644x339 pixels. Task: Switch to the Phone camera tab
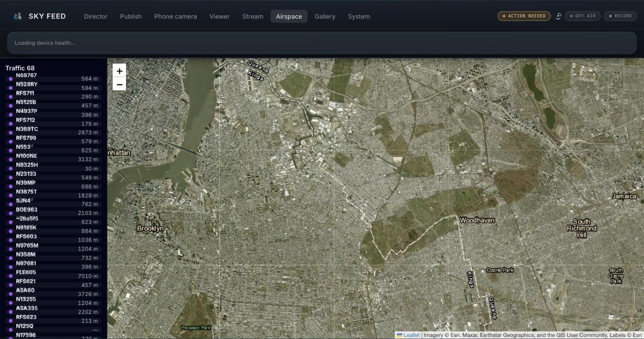(x=175, y=17)
